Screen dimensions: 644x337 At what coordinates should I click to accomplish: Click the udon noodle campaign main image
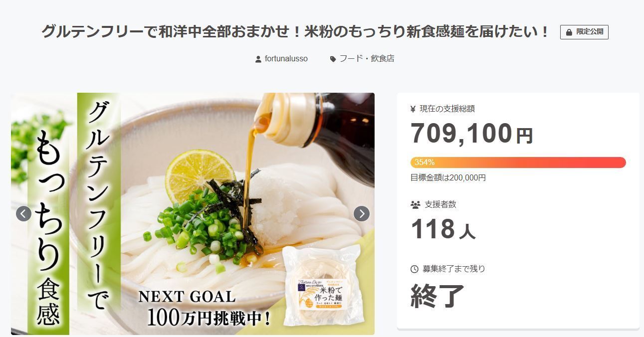tap(193, 214)
